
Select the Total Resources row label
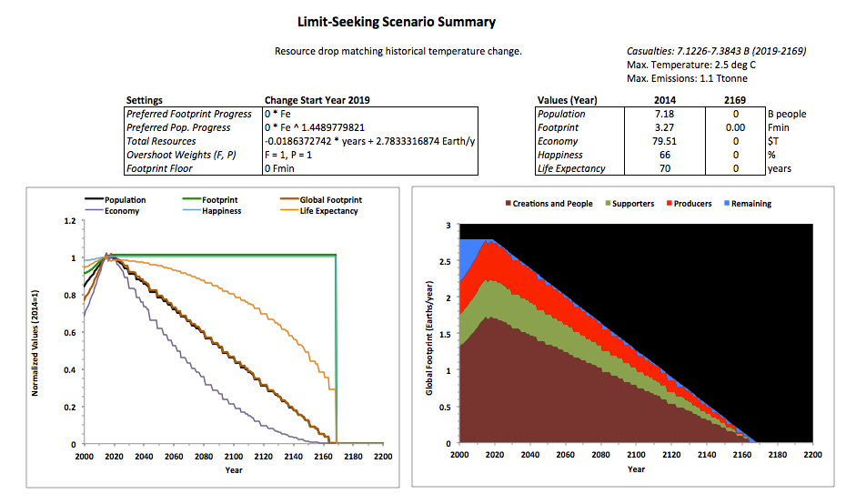(161, 141)
